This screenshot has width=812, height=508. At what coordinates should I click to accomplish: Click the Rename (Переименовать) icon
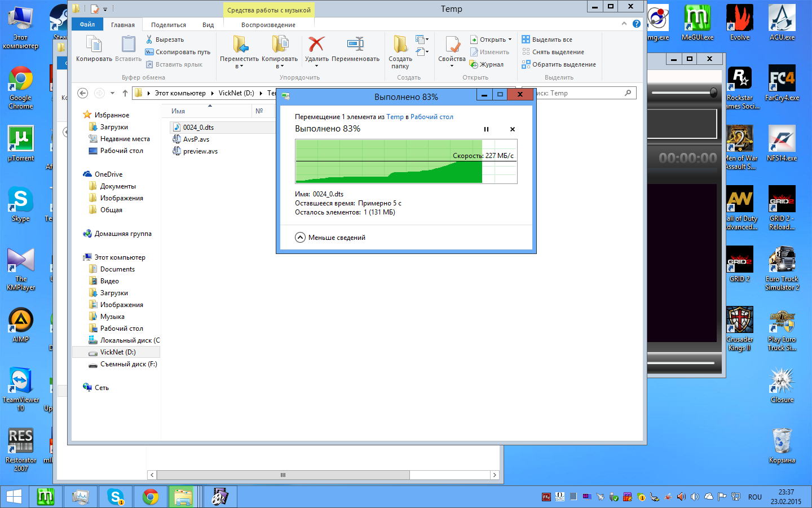tap(355, 44)
